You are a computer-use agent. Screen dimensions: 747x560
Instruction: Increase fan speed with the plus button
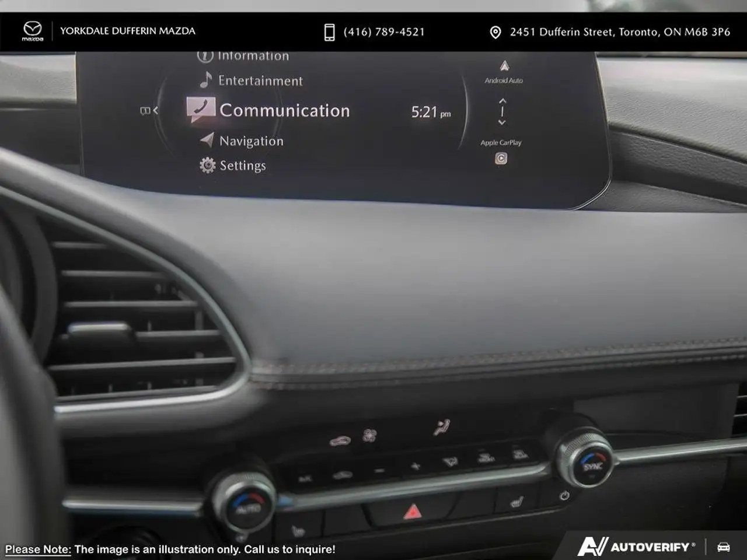click(415, 466)
